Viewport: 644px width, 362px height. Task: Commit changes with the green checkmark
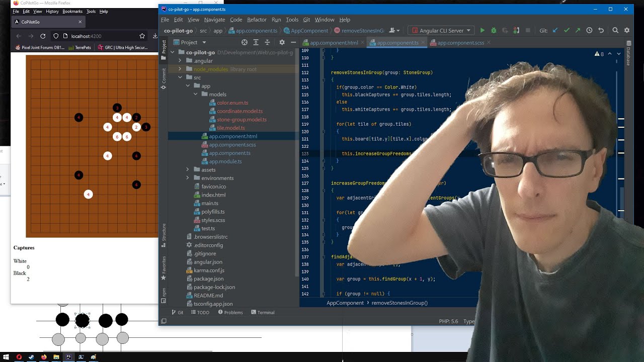point(567,31)
